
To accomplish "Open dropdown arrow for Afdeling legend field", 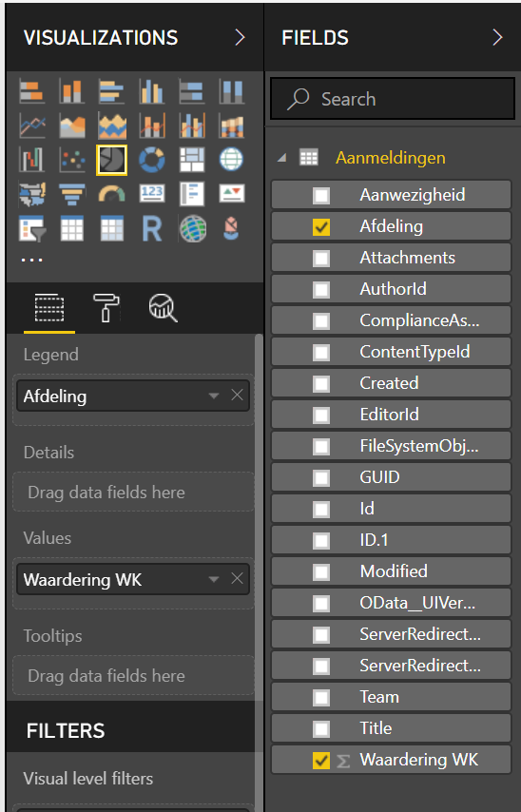I will point(213,396).
